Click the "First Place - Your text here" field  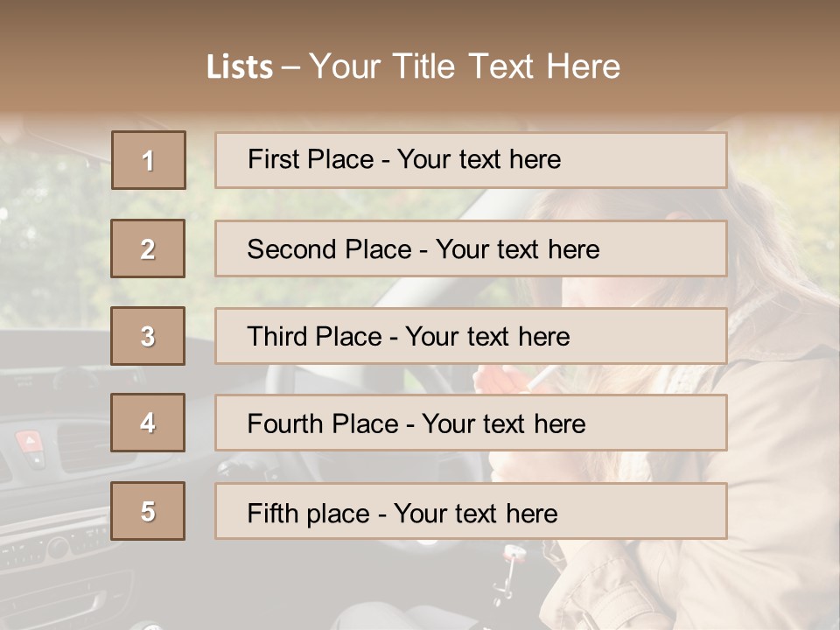coord(471,160)
